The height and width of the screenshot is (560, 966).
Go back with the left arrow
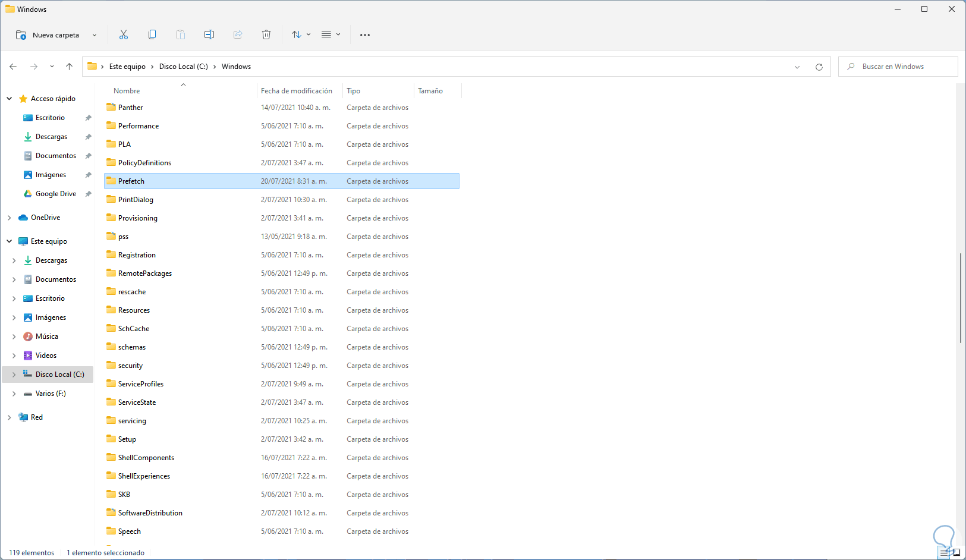[x=13, y=67]
